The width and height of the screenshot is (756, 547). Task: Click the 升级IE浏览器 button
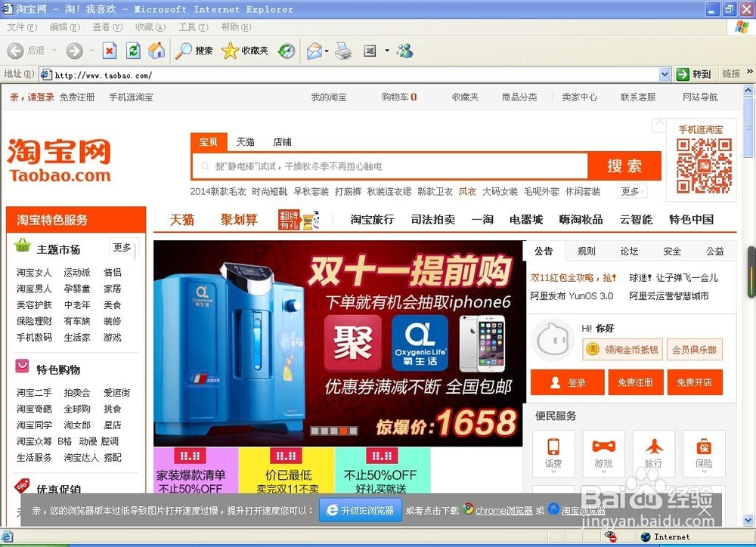(361, 511)
